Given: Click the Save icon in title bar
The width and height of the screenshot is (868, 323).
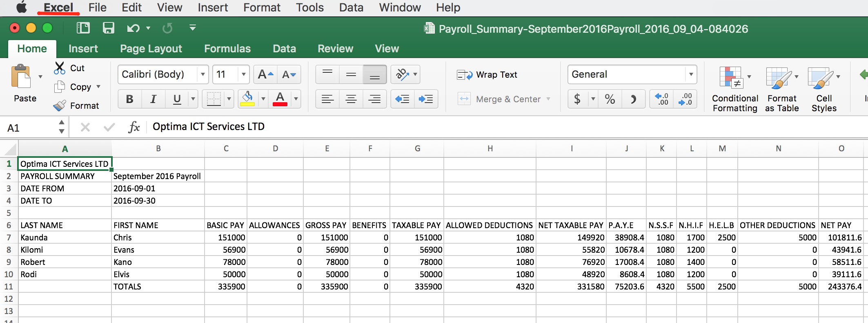Looking at the screenshot, I should (x=108, y=28).
